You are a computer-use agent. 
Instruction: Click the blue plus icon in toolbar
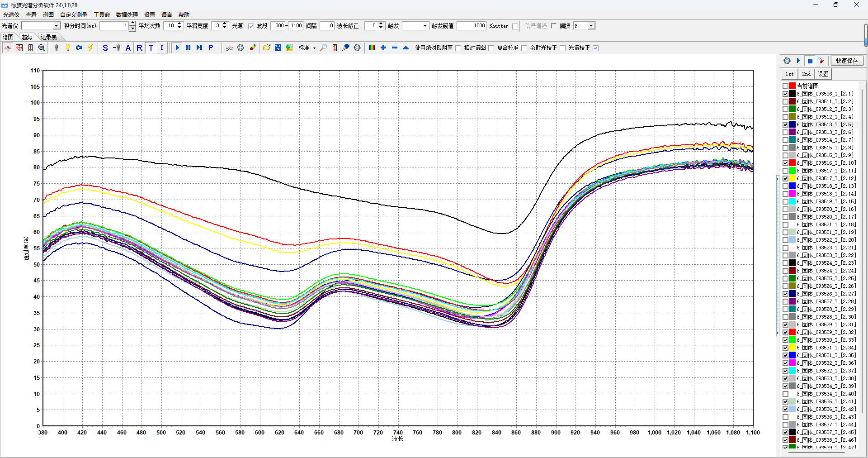coord(383,48)
